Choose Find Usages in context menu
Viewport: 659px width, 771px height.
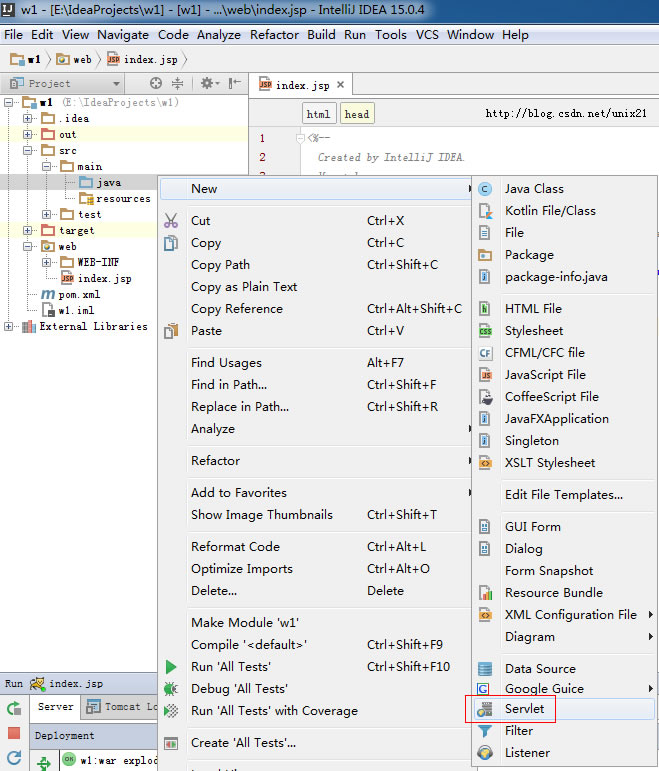[315, 363]
